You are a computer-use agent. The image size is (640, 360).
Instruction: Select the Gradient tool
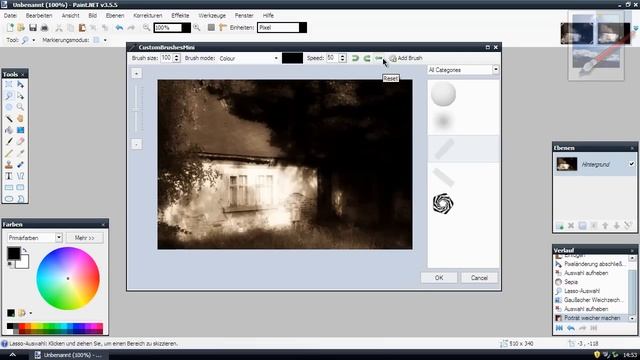click(x=20, y=130)
